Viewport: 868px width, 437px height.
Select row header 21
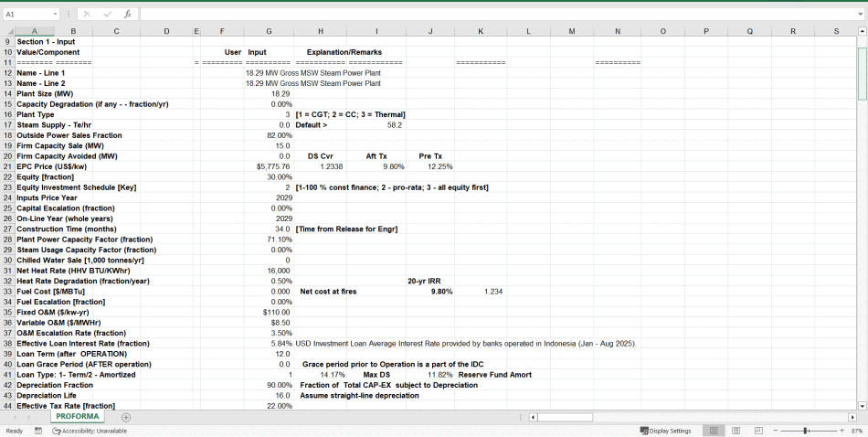(7, 166)
